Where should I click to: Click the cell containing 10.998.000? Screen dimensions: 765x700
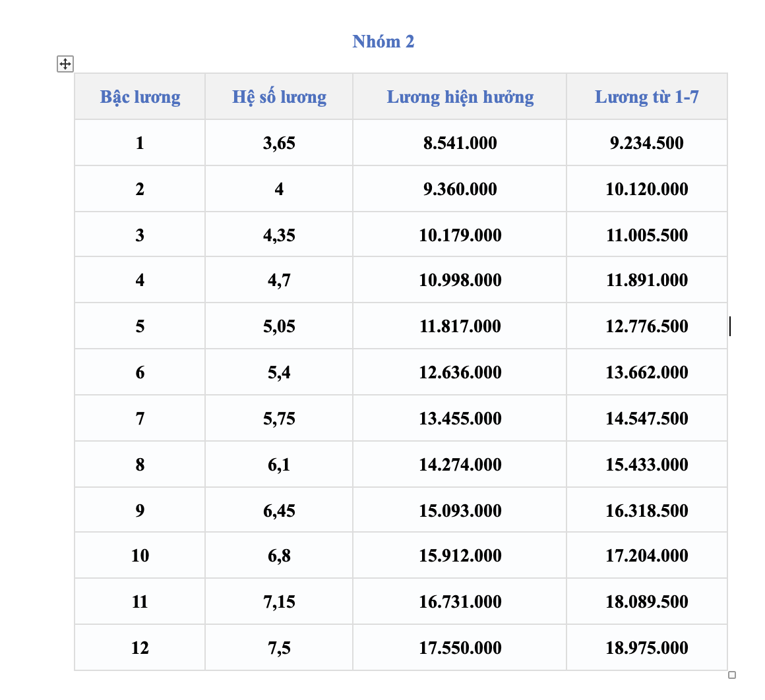[x=460, y=280]
